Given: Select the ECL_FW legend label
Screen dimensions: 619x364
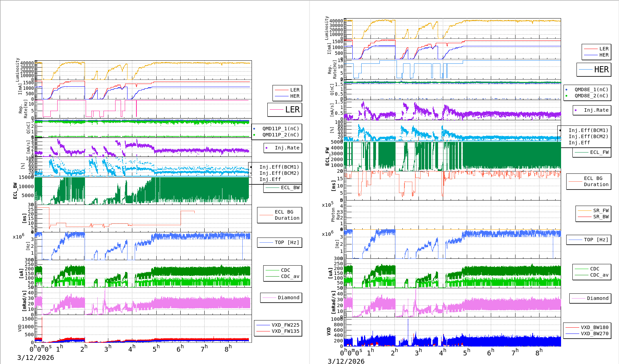Looking at the screenshot, I should 599,152.
